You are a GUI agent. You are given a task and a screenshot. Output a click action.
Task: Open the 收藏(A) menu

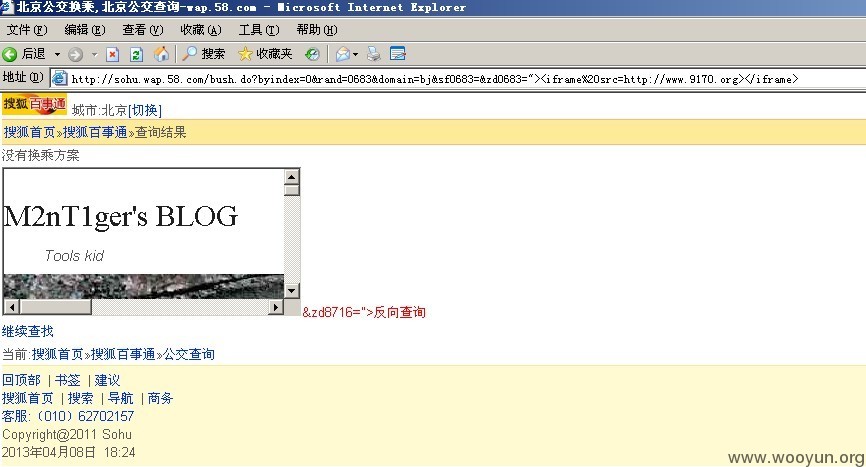tap(201, 30)
